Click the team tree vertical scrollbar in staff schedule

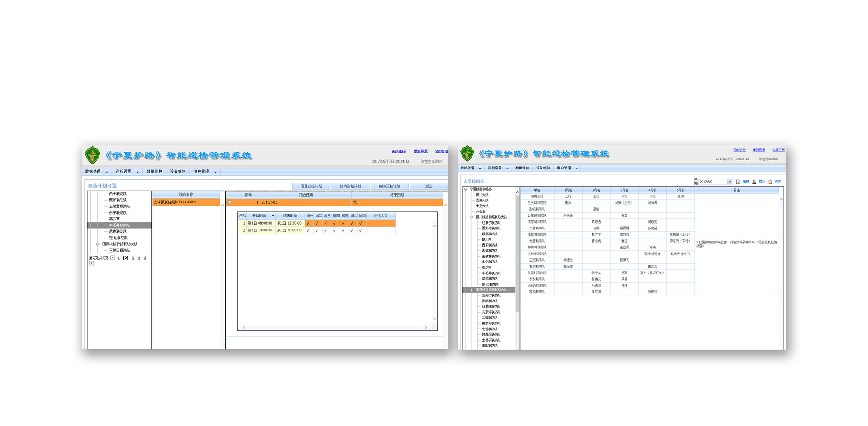tap(517, 253)
